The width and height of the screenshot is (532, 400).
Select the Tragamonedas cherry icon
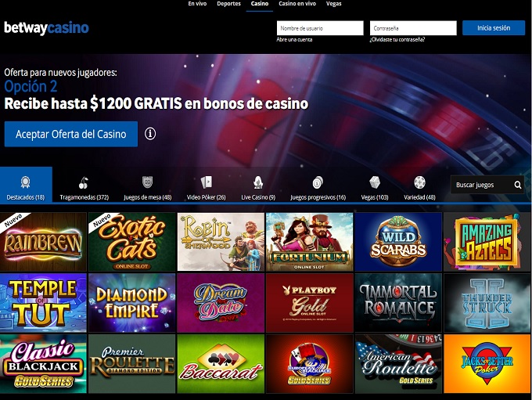click(x=84, y=182)
